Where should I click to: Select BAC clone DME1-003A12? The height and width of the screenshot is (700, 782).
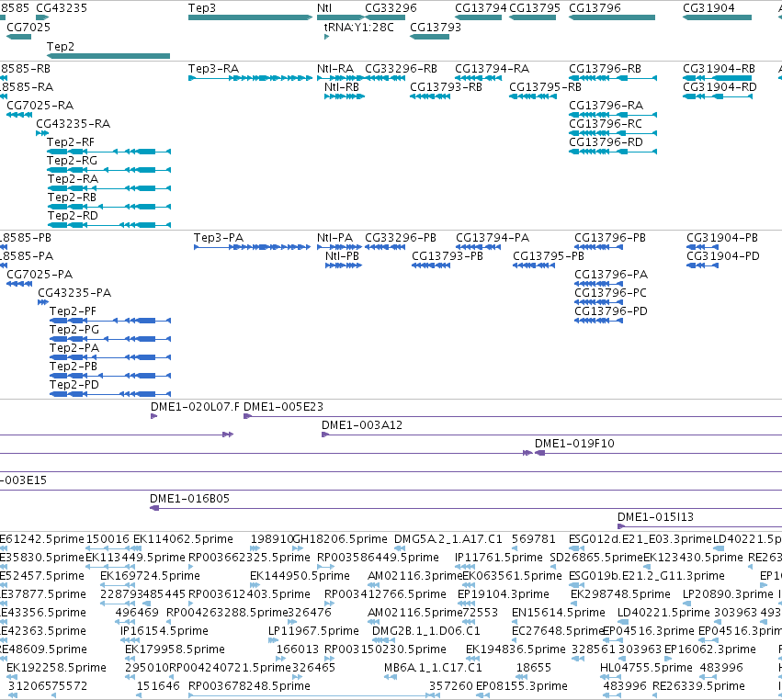click(551, 435)
